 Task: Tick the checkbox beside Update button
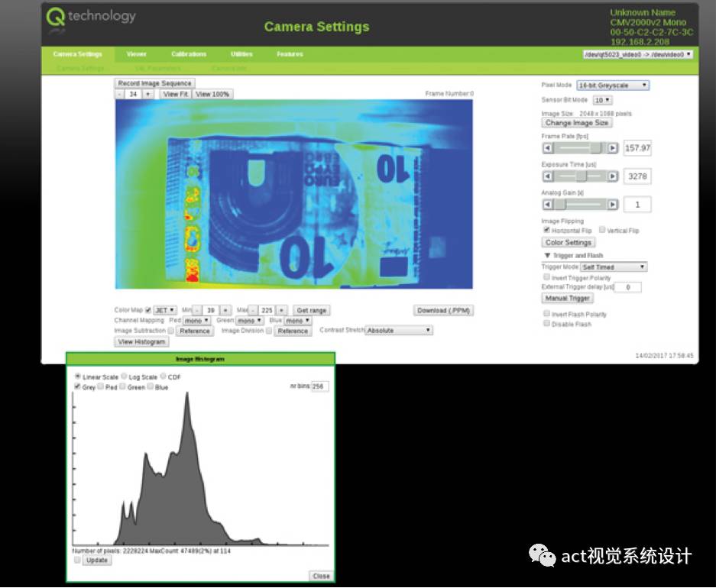[x=77, y=560]
